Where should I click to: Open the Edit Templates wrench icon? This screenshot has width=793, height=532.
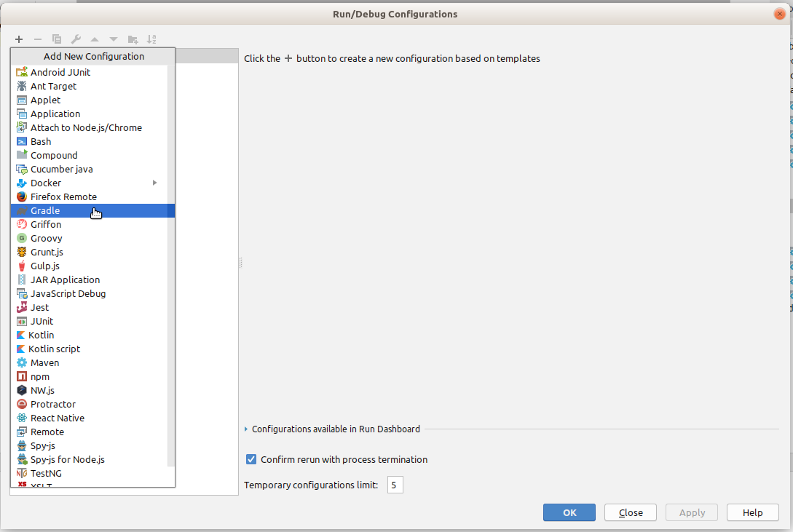click(76, 39)
